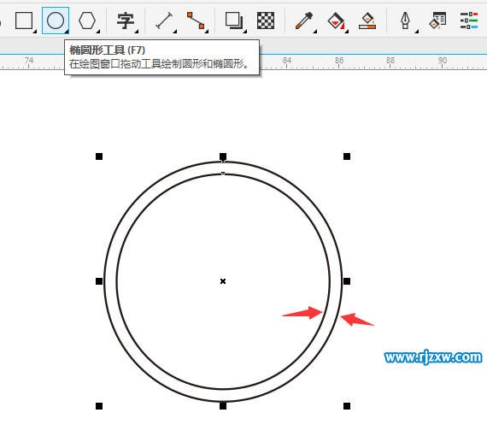Expand the Ellipse tool flyout arrow

[67, 32]
